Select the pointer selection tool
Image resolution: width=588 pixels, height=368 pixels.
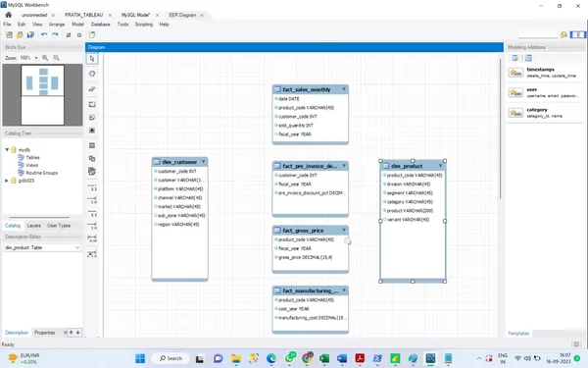pyautogui.click(x=92, y=59)
